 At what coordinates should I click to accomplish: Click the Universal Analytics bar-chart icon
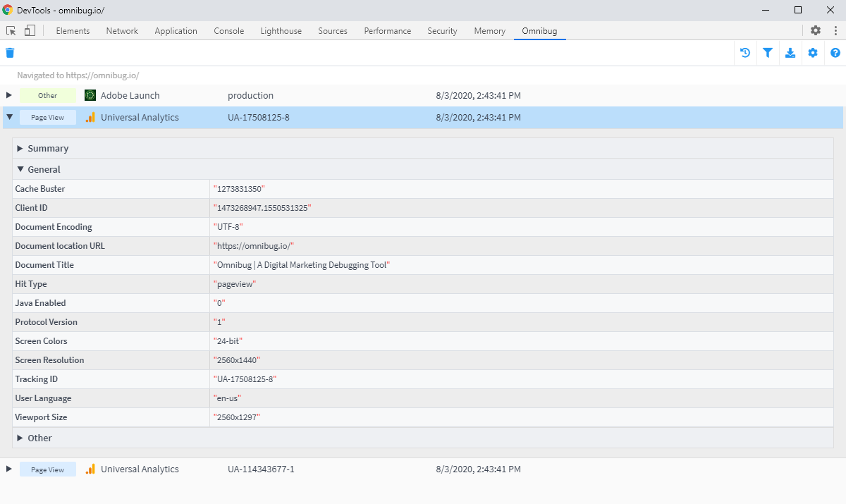[90, 117]
